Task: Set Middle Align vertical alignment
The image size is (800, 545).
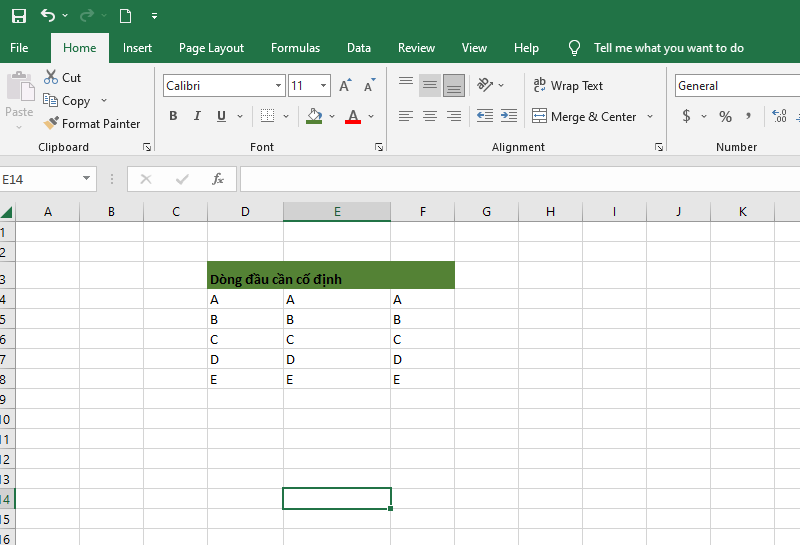Action: click(x=430, y=85)
